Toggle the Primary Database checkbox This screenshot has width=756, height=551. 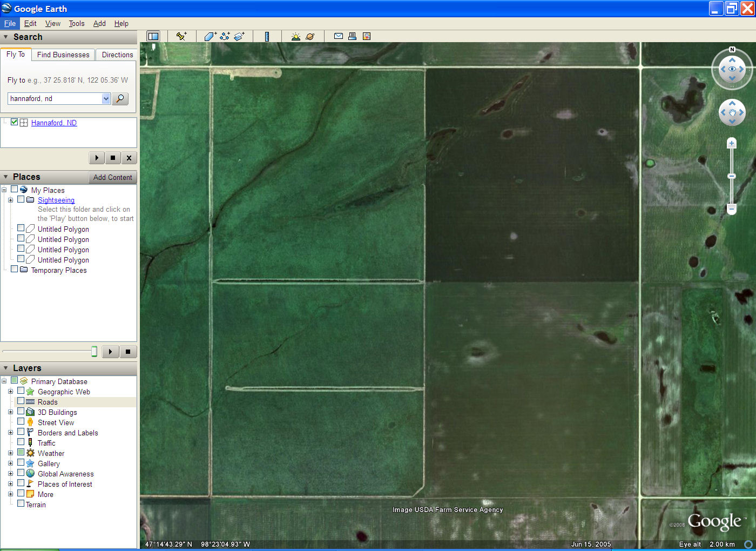(x=15, y=380)
